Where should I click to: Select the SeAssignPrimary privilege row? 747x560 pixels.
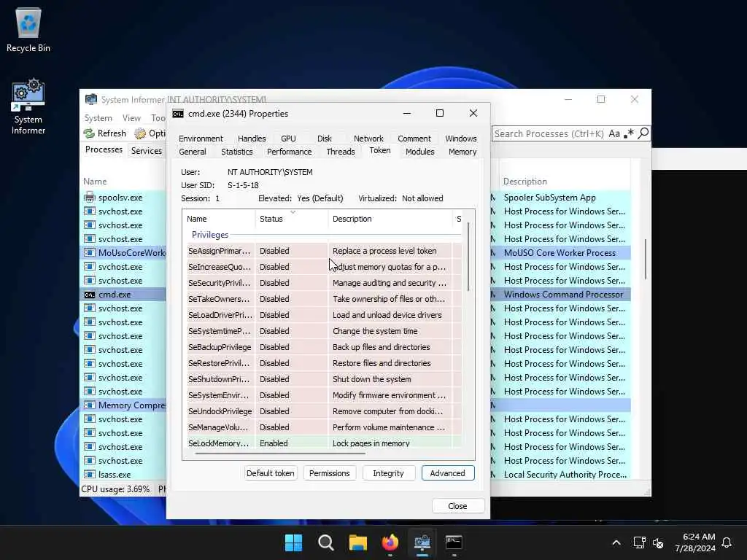tap(324, 251)
